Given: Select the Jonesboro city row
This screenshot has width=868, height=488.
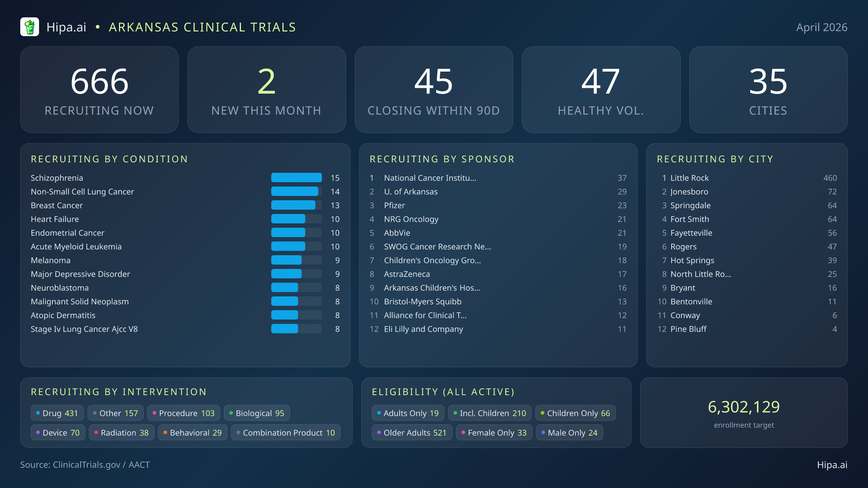Looking at the screenshot, I should (x=747, y=192).
